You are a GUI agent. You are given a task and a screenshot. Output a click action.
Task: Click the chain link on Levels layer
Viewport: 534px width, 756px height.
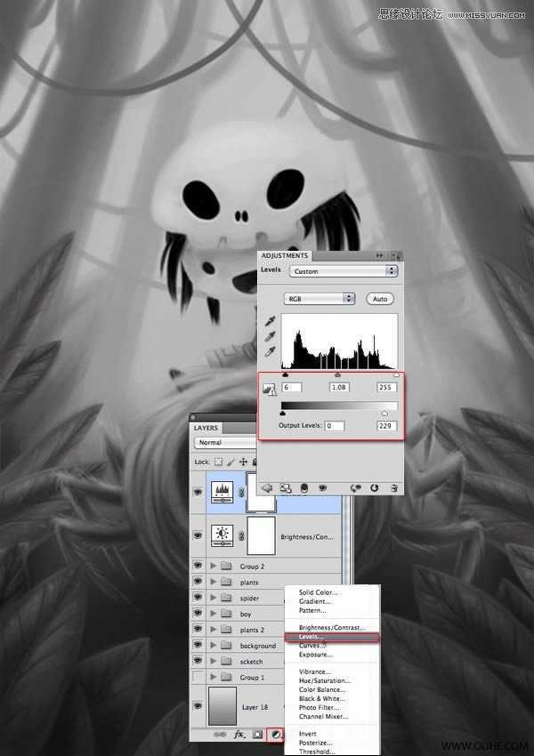[241, 492]
